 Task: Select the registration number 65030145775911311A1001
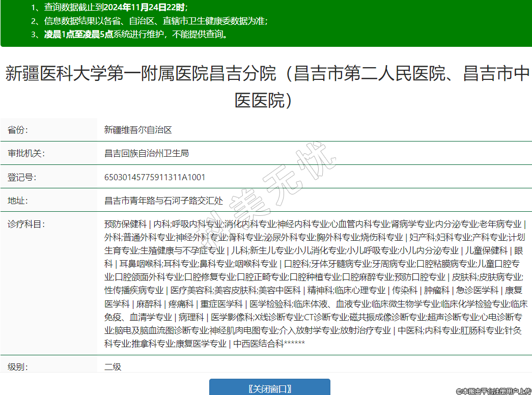point(155,177)
